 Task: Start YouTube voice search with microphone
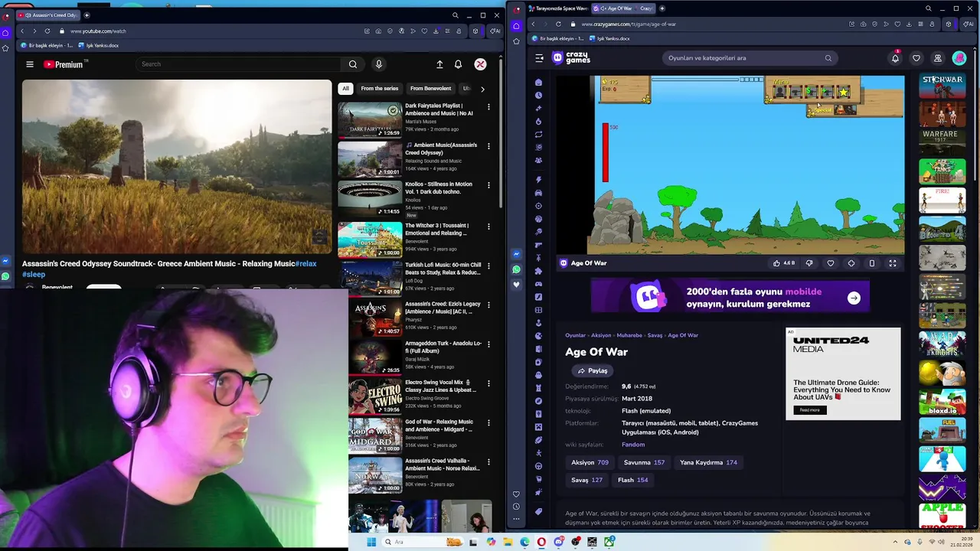tap(378, 64)
